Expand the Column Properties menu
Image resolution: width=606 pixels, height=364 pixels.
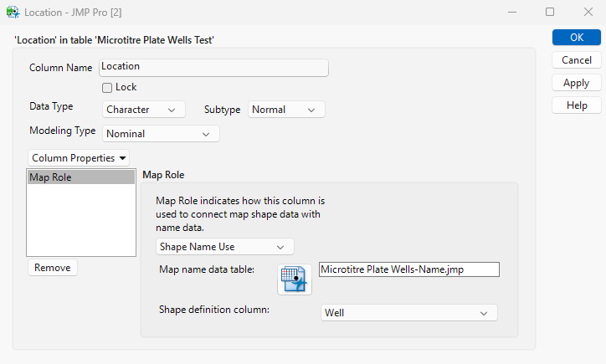tap(79, 158)
